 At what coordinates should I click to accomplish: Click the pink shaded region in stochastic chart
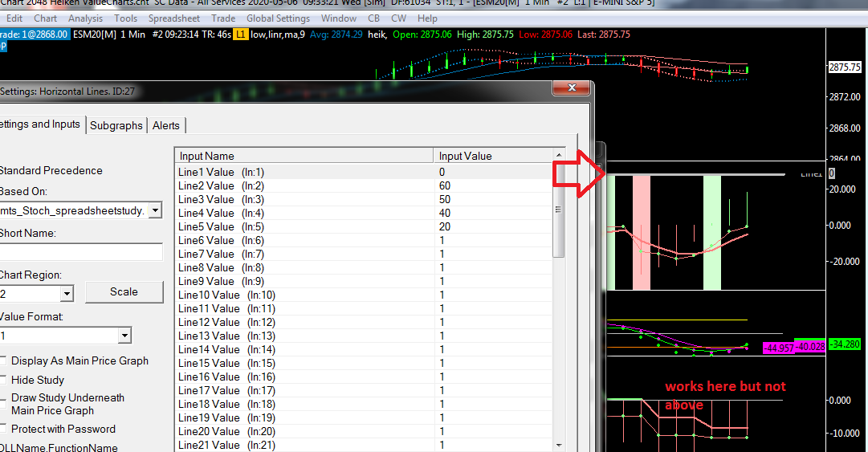pos(641,232)
